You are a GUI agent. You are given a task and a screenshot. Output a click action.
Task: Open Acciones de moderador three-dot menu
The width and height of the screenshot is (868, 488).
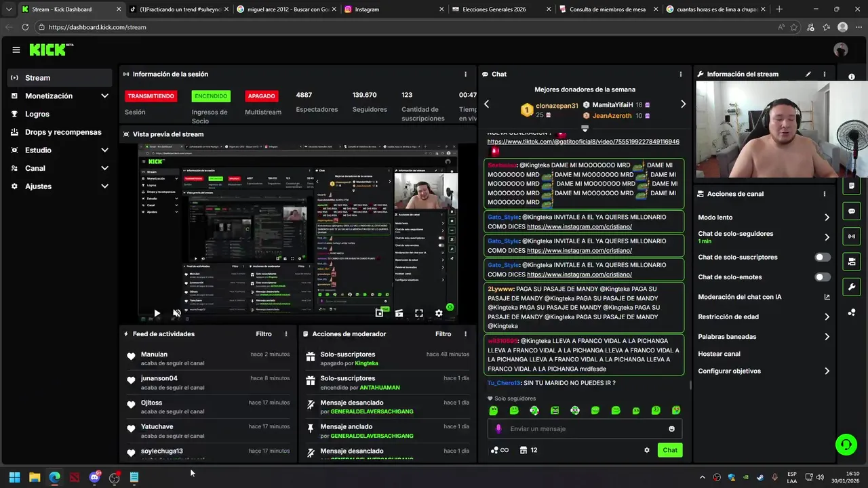click(x=465, y=334)
